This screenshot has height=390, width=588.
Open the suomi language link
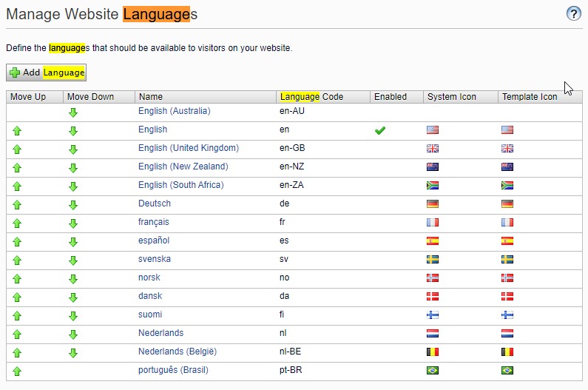click(x=150, y=315)
